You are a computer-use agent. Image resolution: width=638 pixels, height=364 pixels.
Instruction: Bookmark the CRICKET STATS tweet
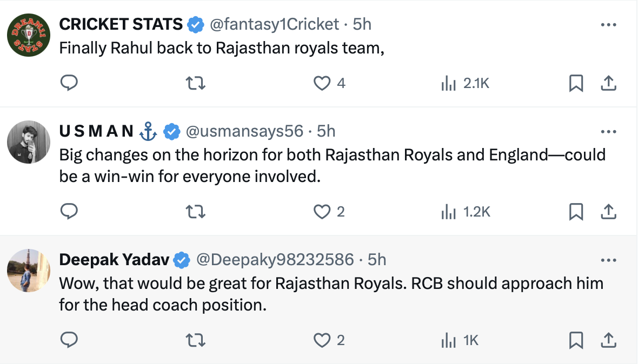[576, 83]
